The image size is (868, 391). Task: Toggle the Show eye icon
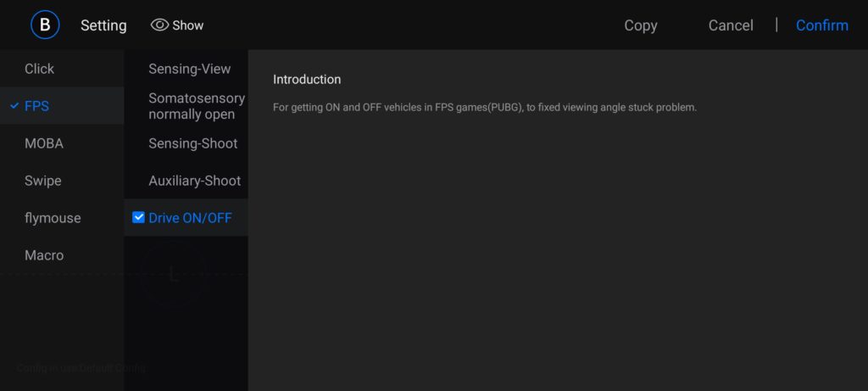click(x=160, y=25)
